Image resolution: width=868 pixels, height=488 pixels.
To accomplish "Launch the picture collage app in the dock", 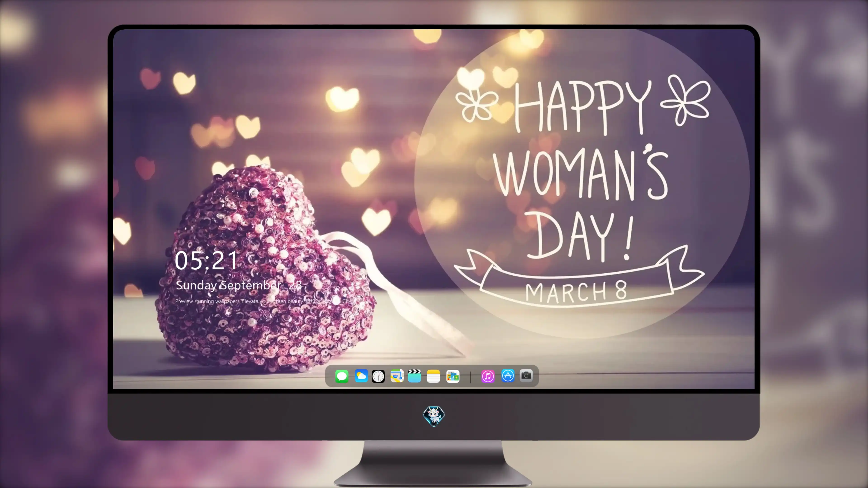I will 453,376.
